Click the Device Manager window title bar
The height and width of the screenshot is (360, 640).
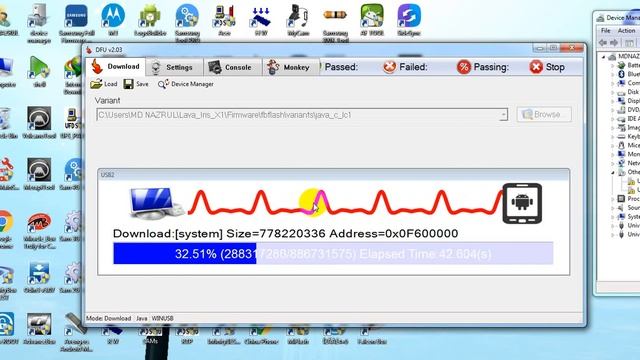(617, 18)
